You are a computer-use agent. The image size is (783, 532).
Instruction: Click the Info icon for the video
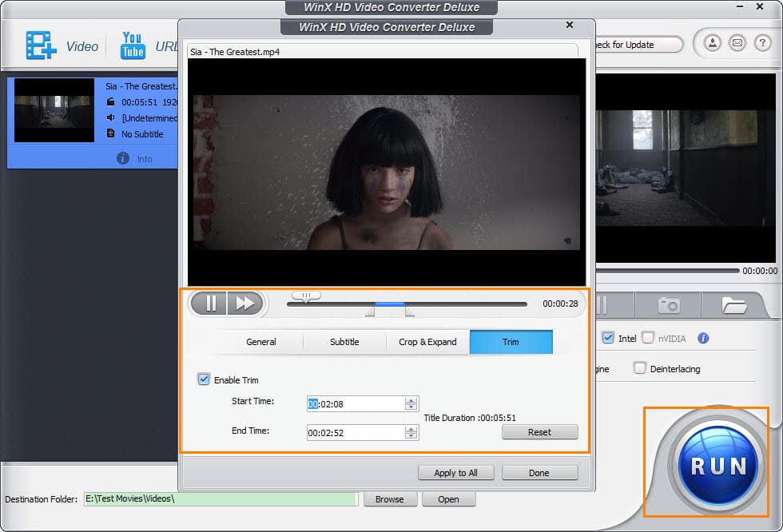(x=123, y=158)
